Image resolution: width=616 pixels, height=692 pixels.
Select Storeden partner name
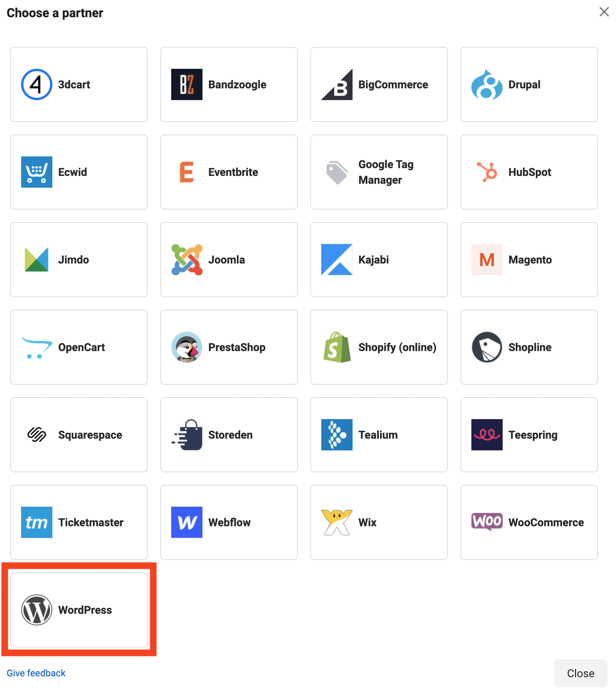(231, 435)
